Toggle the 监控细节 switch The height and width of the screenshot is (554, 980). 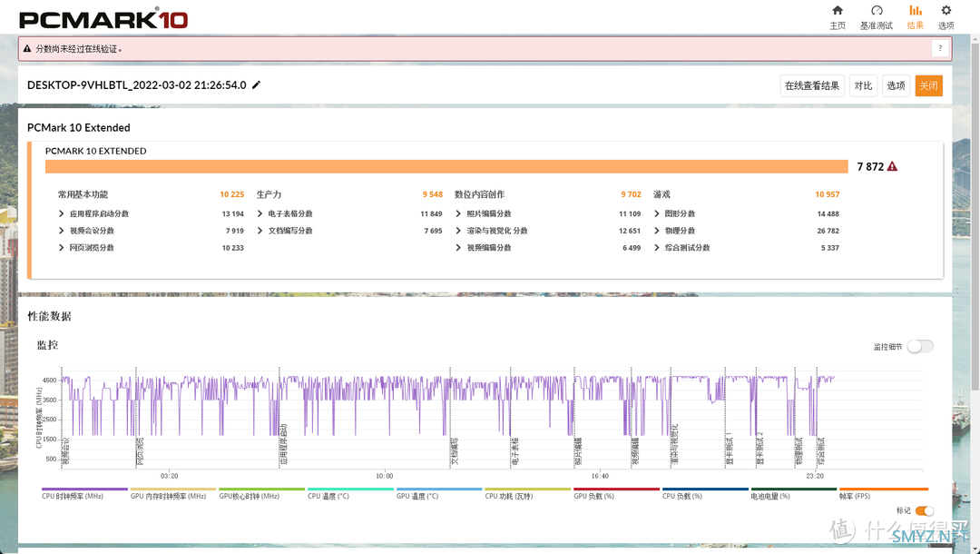[919, 346]
